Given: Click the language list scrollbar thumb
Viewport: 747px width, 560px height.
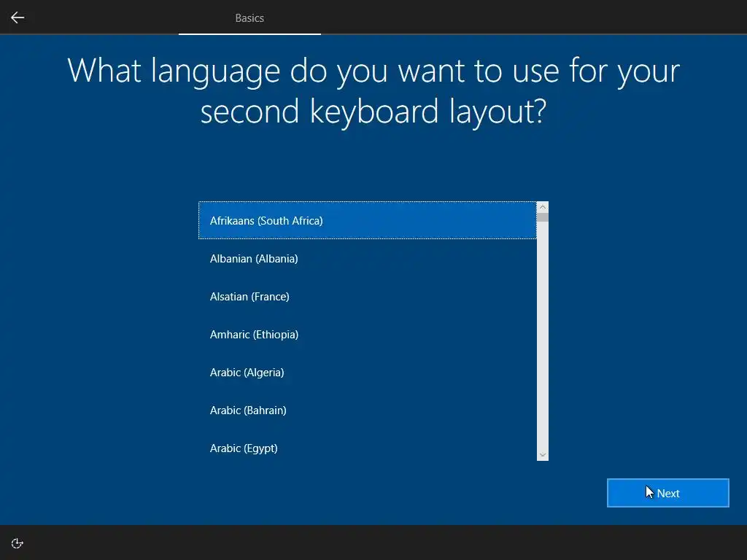Looking at the screenshot, I should [x=542, y=217].
